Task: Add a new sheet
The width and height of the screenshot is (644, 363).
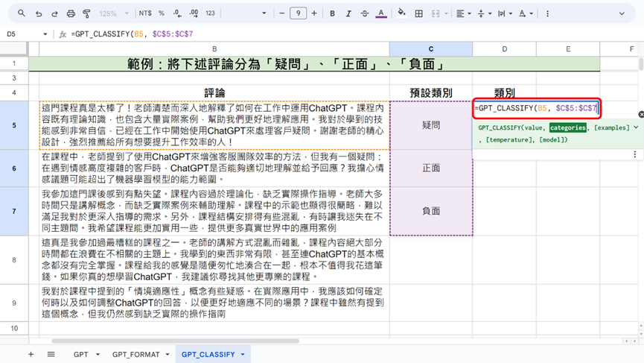Action: pos(31,354)
